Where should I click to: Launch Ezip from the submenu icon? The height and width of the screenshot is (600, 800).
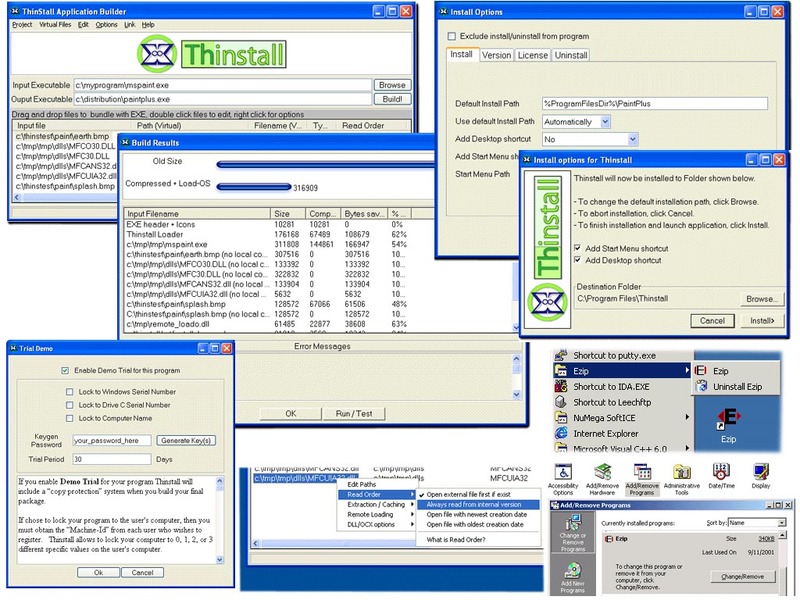[701, 371]
